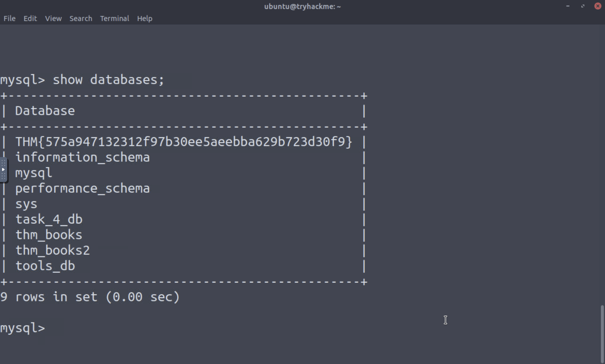Minimize the terminal window

click(x=568, y=6)
